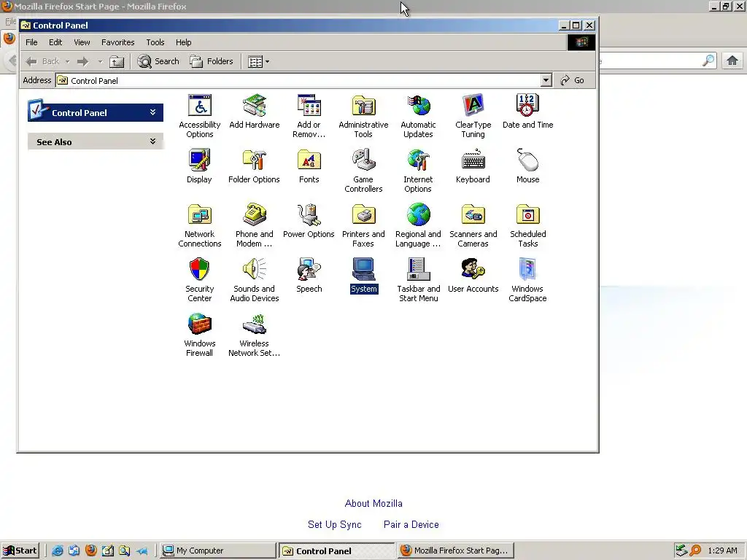
Task: Open Back button history dropdown arrow
Action: coord(67,61)
